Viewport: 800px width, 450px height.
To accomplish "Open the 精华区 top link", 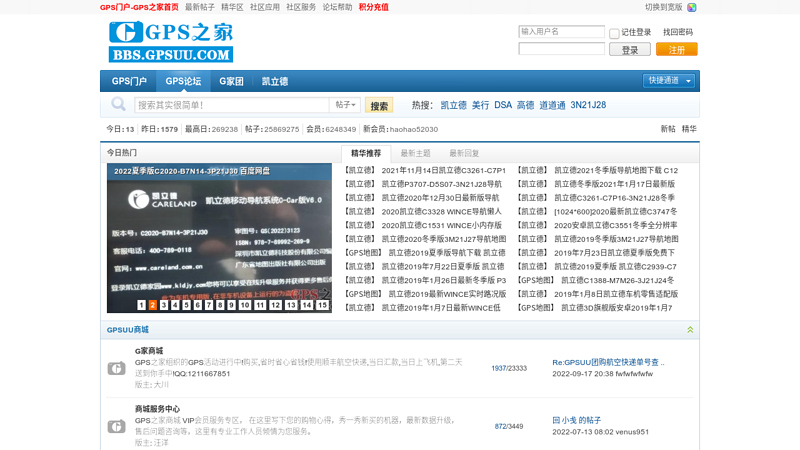I will coord(232,7).
